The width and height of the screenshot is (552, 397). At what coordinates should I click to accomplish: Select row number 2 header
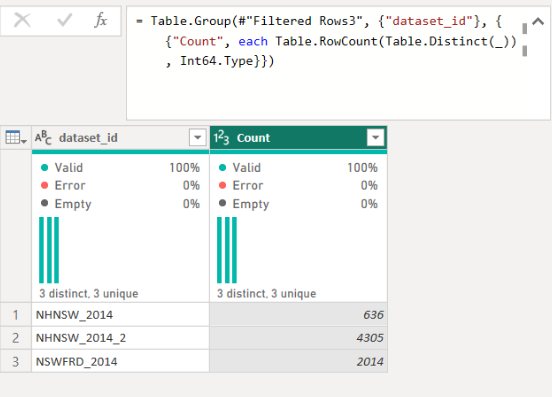pos(16,338)
